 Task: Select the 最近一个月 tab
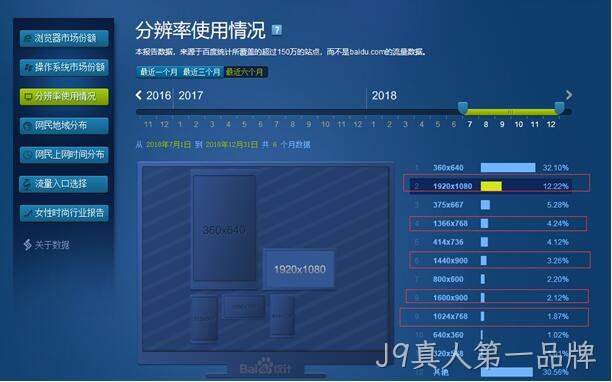pyautogui.click(x=159, y=72)
